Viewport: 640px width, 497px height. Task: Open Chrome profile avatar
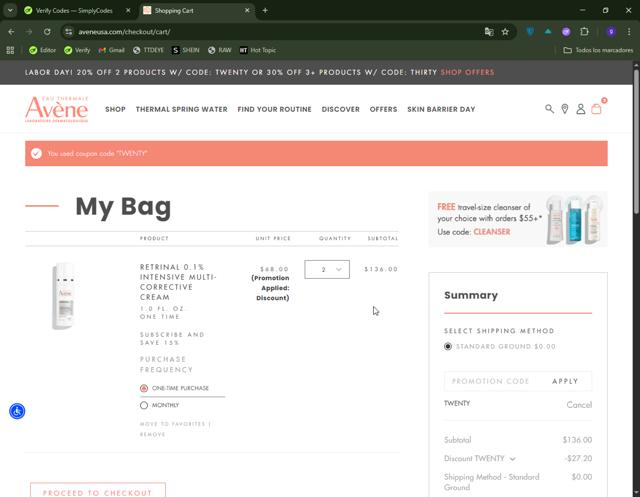(x=611, y=31)
